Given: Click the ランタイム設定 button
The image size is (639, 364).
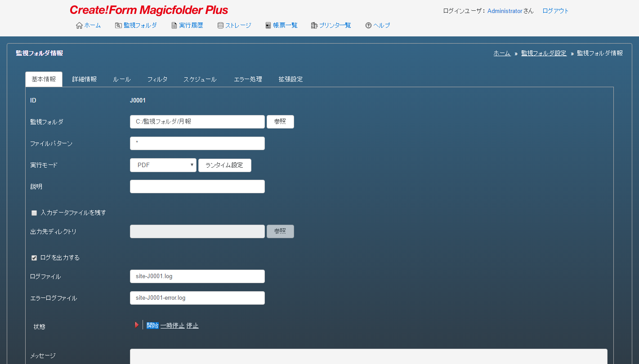Looking at the screenshot, I should click(x=224, y=165).
